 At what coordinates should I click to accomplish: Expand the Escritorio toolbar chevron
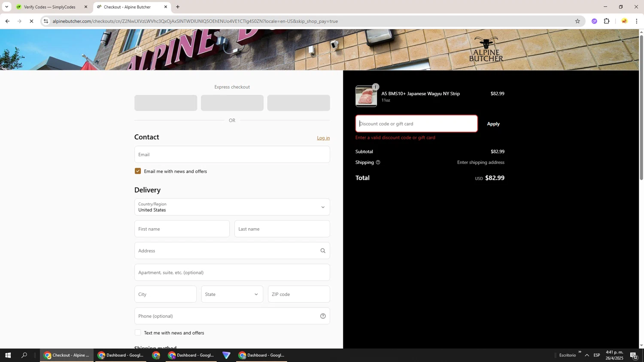pos(580,352)
